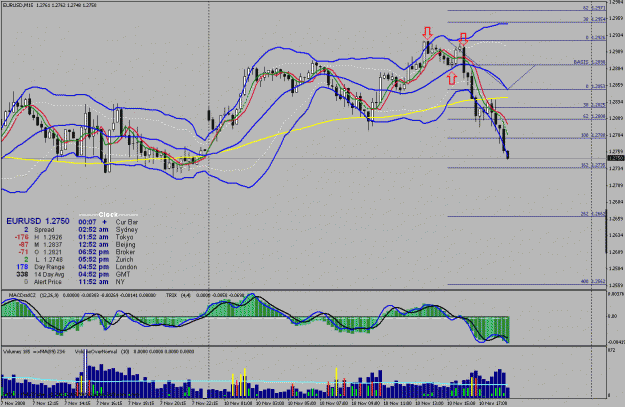Select the 10 Nov 17:00 time label
This screenshot has width=625, height=407.
click(493, 403)
